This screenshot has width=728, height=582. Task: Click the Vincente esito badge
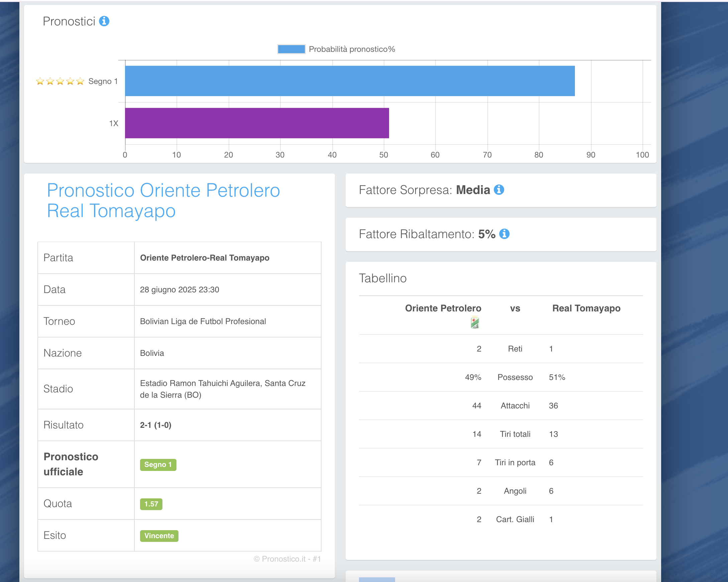coord(159,536)
